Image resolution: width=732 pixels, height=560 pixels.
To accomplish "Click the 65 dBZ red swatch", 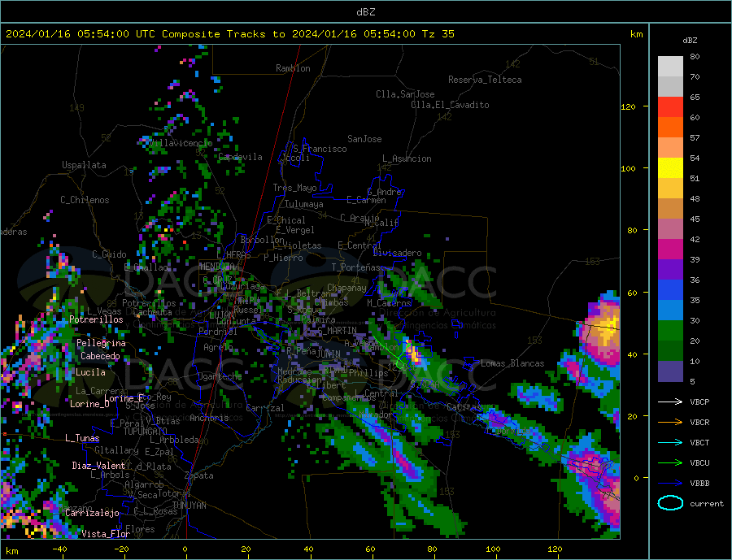I will tap(670, 106).
